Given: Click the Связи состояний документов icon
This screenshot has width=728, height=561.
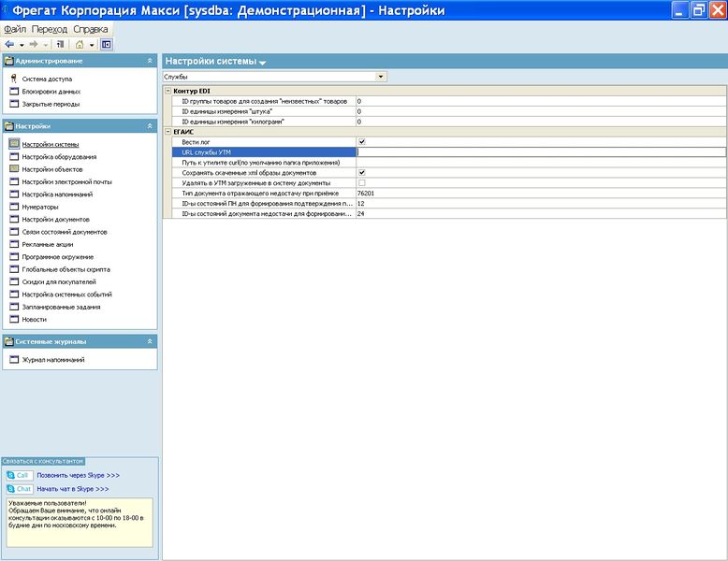Looking at the screenshot, I should pos(14,232).
